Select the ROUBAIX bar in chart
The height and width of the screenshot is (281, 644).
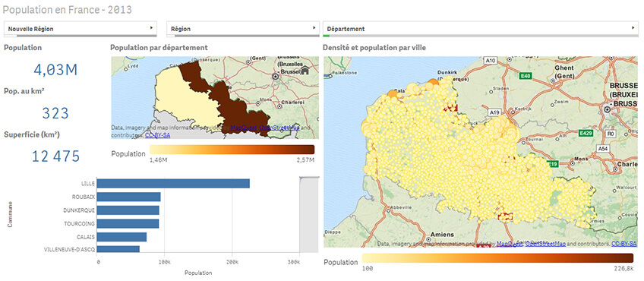(x=129, y=197)
